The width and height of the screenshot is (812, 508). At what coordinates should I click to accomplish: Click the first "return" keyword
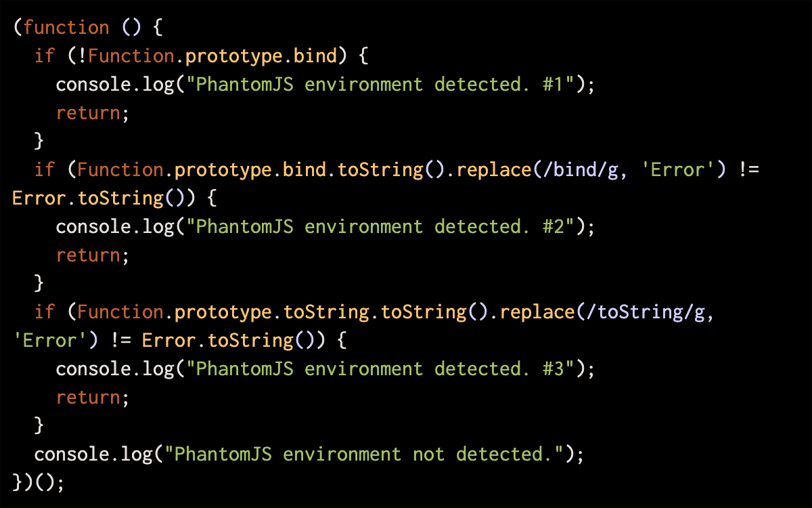(x=88, y=113)
